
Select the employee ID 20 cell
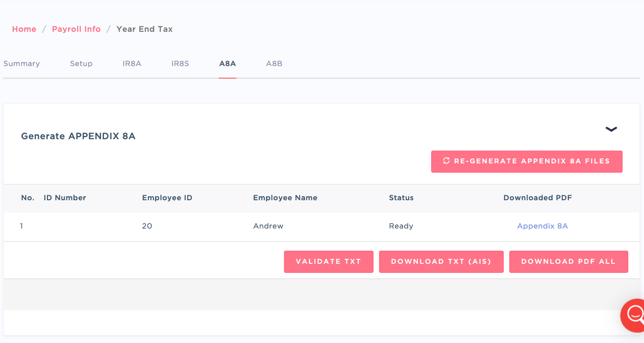tap(147, 226)
